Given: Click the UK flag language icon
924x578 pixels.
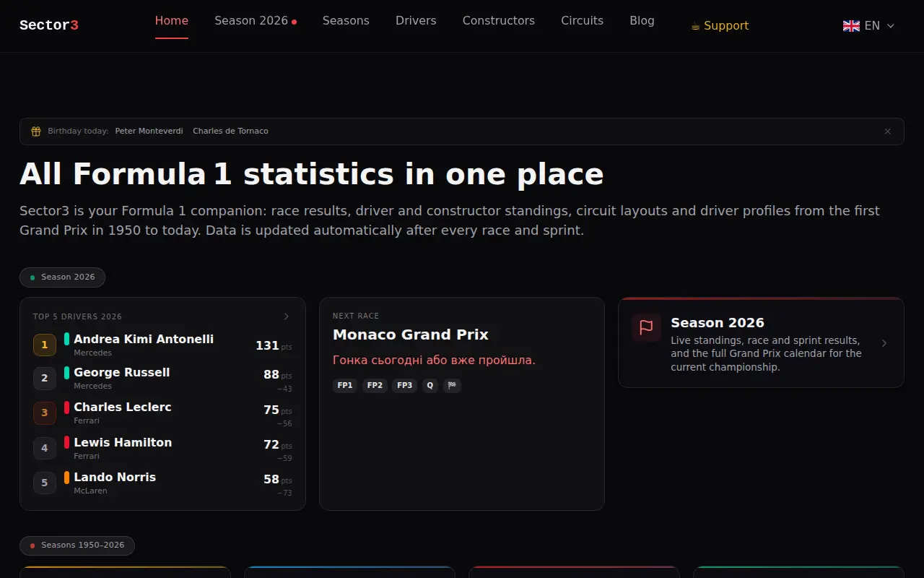Looking at the screenshot, I should [x=851, y=26].
